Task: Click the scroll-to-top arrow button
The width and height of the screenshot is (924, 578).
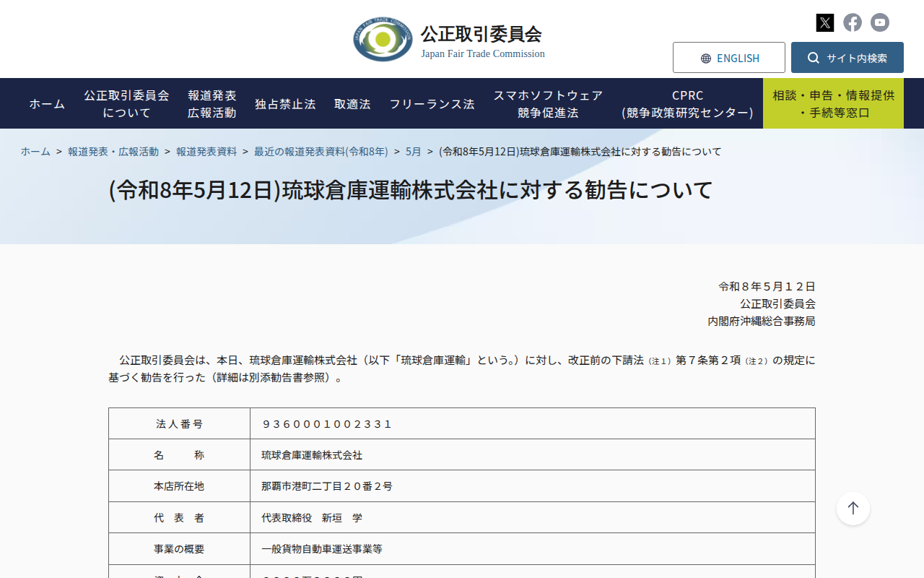Action: pyautogui.click(x=853, y=508)
